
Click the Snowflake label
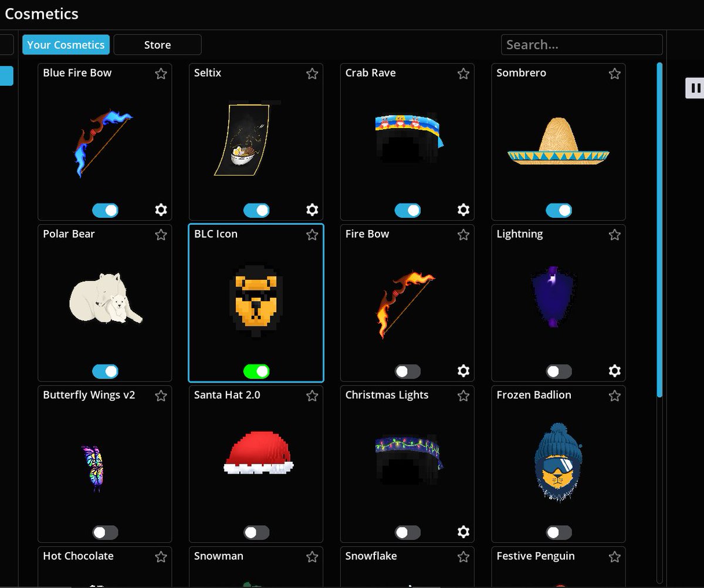coord(371,556)
